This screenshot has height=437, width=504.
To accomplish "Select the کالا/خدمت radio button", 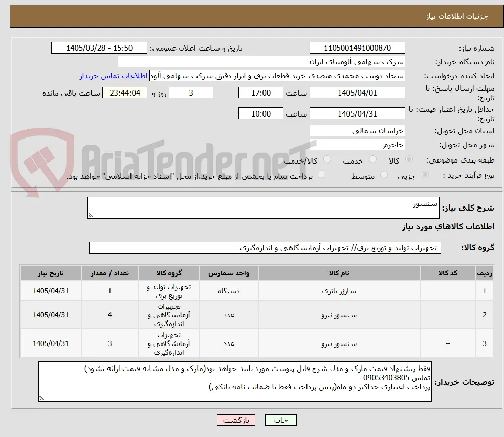I will [x=327, y=159].
